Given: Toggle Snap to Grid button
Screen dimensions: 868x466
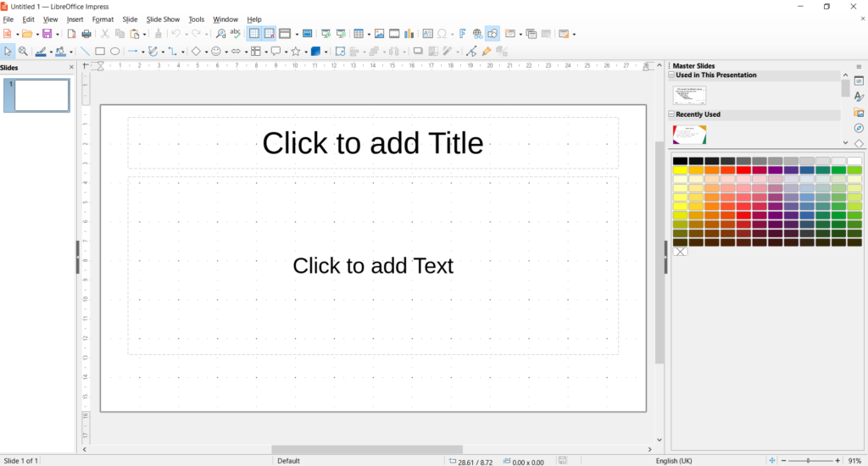Looking at the screenshot, I should tap(269, 34).
